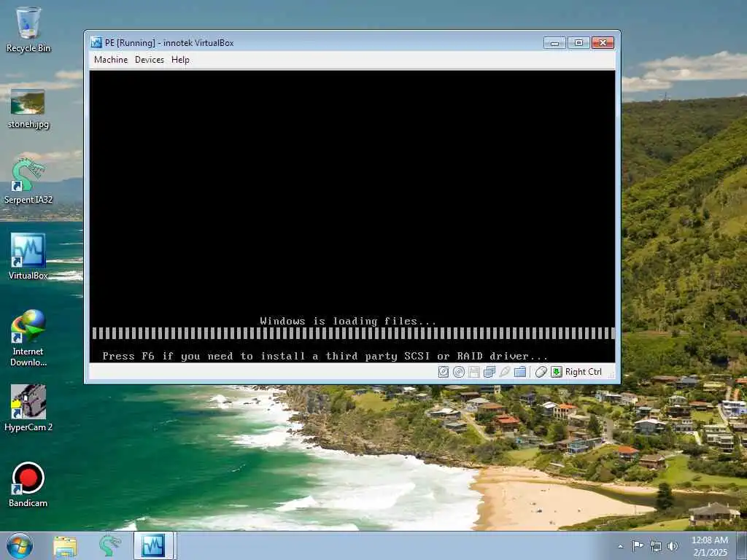This screenshot has width=747, height=560.
Task: Select the stoneh.jpg desktop thumbnail
Action: tap(28, 109)
